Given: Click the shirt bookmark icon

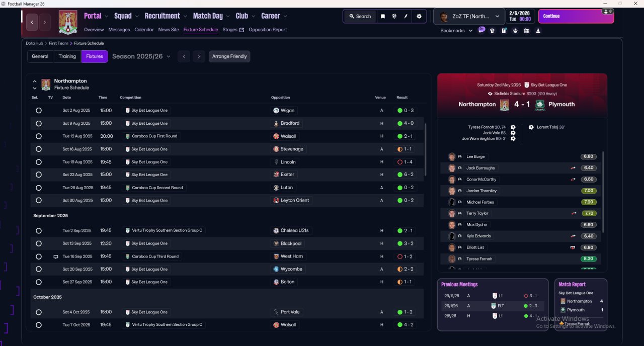Looking at the screenshot, I should point(493,31).
